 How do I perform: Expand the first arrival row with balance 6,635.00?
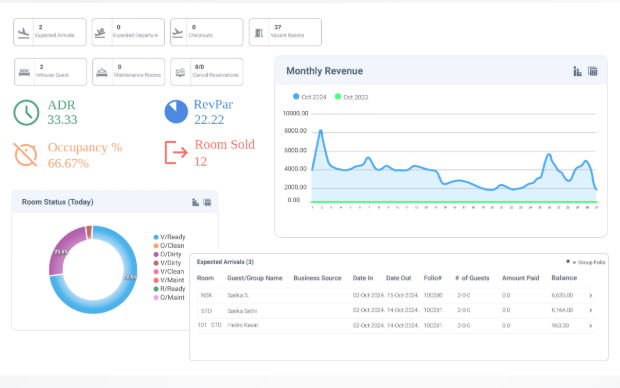(x=591, y=295)
